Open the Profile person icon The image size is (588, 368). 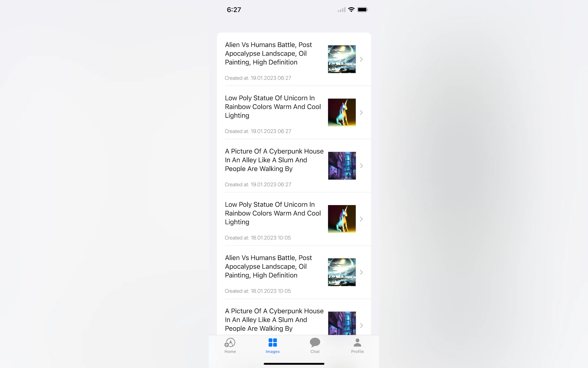357,343
